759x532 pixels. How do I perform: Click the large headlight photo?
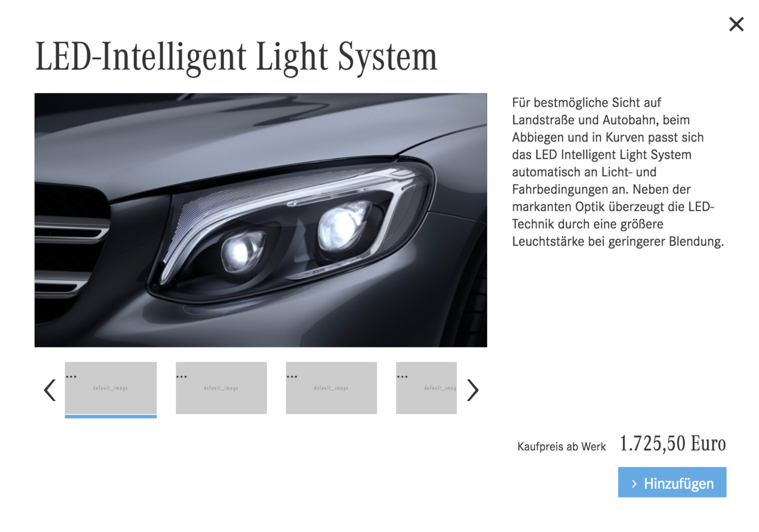pos(261,220)
